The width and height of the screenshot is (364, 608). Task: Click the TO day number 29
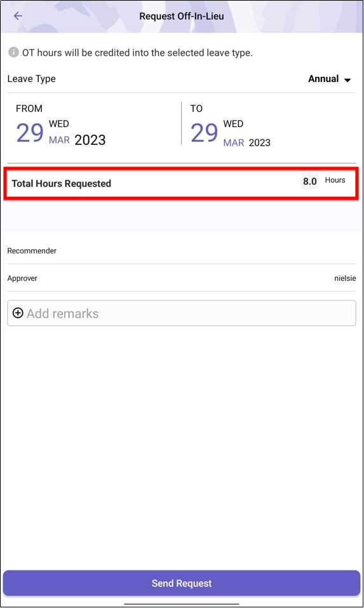(205, 133)
